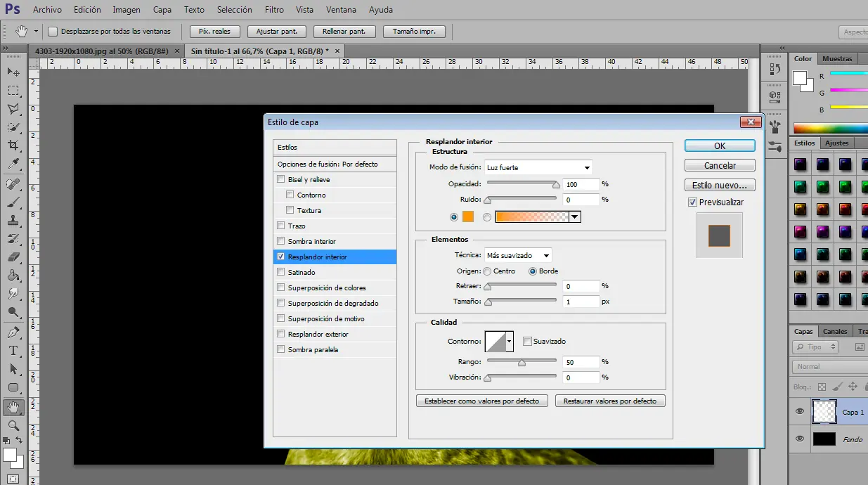868x485 pixels.
Task: Open the glow gradient picker arrow
Action: point(575,217)
